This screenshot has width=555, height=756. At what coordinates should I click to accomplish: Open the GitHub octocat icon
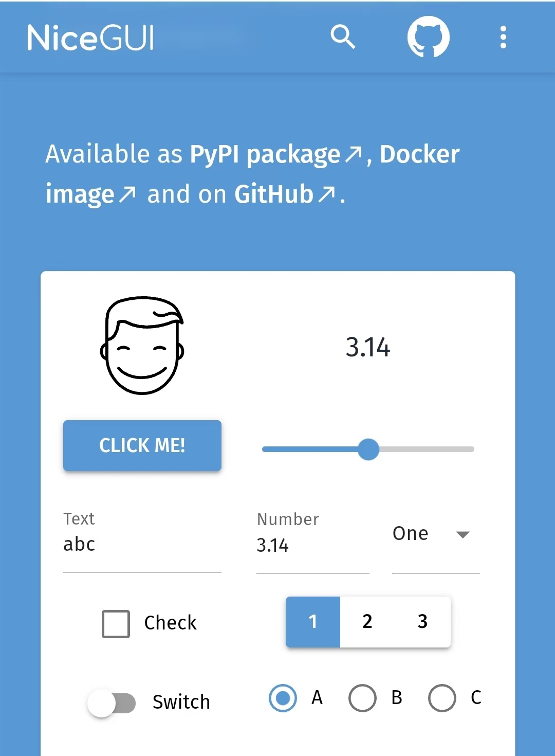click(x=428, y=37)
